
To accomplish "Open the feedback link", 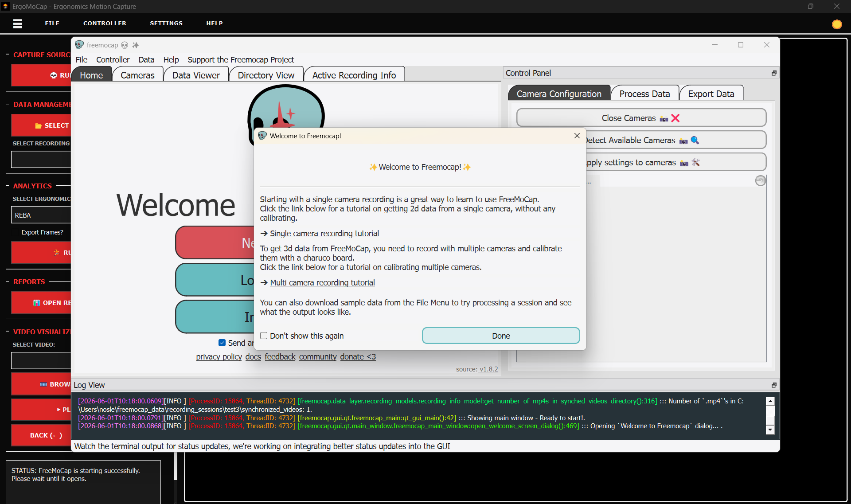I will [280, 356].
